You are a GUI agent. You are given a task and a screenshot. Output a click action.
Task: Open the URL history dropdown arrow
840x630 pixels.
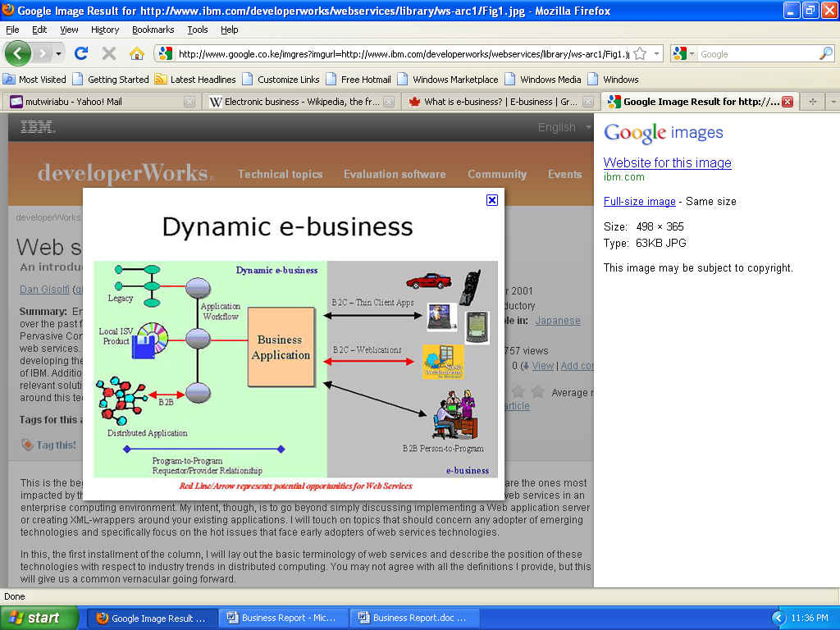(657, 53)
